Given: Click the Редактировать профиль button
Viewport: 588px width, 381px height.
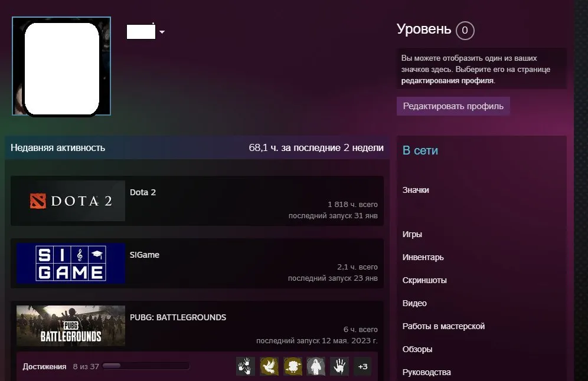Looking at the screenshot, I should 453,106.
